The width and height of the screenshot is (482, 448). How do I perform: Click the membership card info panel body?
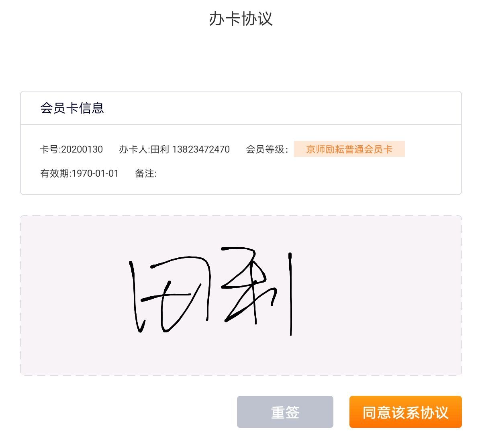click(241, 160)
